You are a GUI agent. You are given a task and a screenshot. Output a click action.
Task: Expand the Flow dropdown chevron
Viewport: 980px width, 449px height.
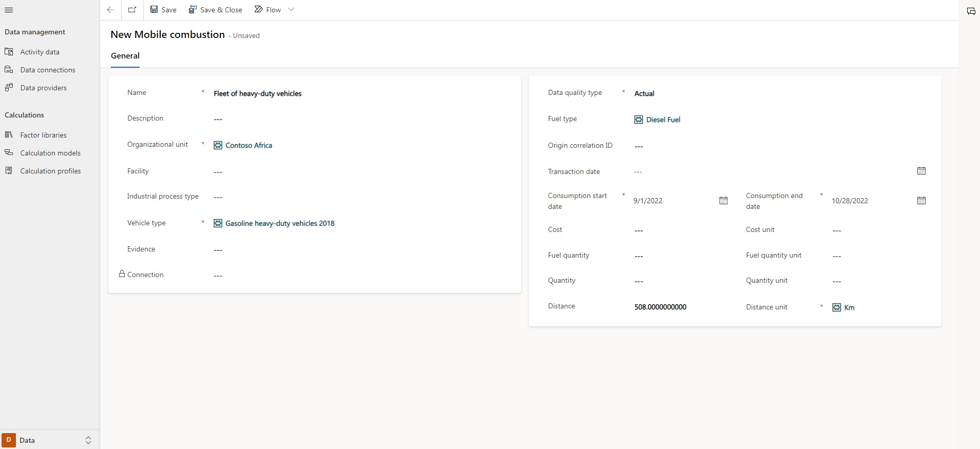coord(291,10)
